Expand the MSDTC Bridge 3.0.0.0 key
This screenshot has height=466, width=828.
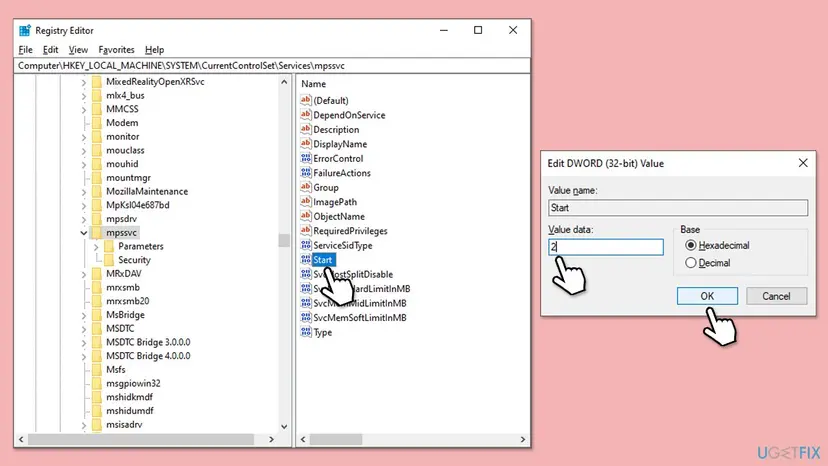(83, 342)
